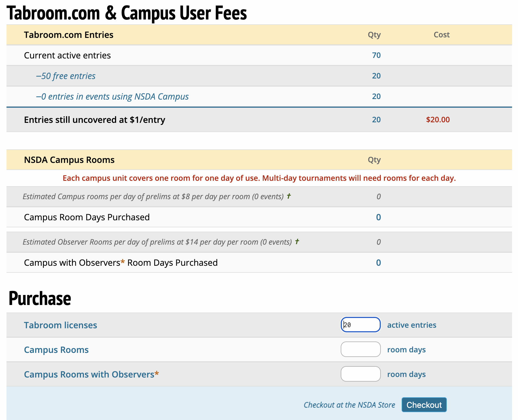Select the Tabroom licenses label

pos(60,325)
